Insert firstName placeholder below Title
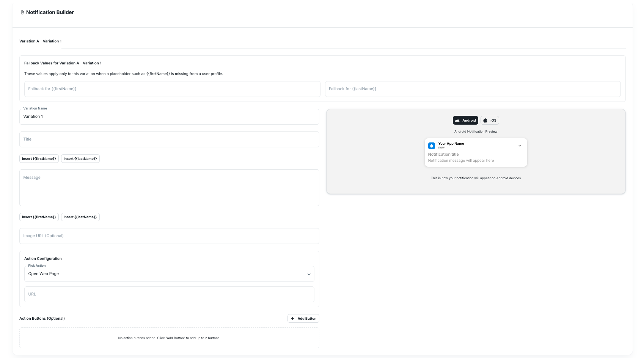The height and width of the screenshot is (358, 644). 39,159
